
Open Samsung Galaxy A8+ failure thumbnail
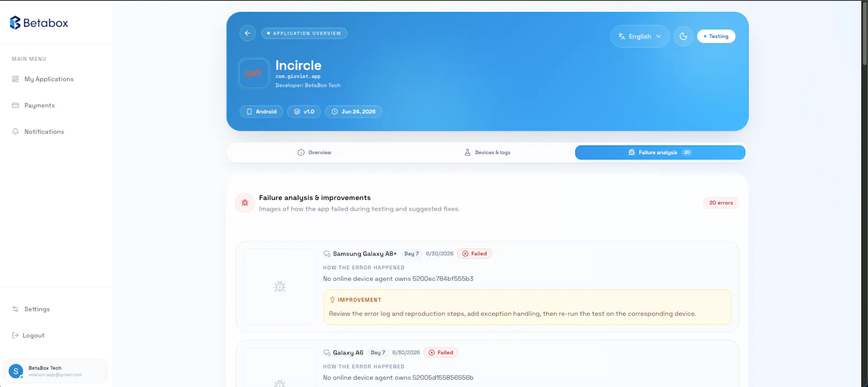click(280, 287)
